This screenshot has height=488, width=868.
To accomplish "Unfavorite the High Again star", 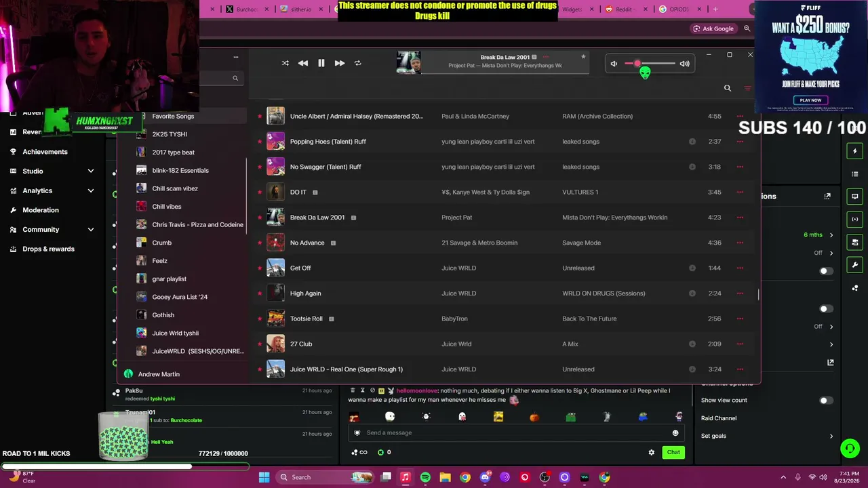I will tap(260, 293).
